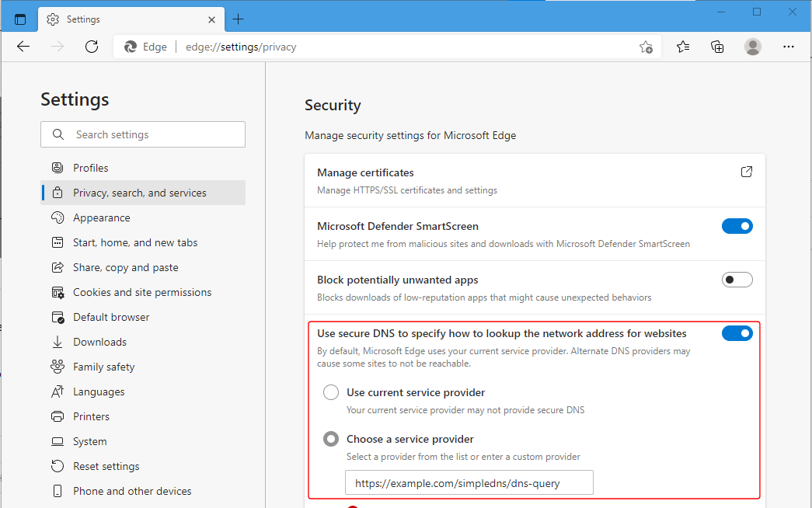Screen dimensions: 812x508
Task: Click the address bar URL edge://settings/privacy
Action: pos(241,47)
